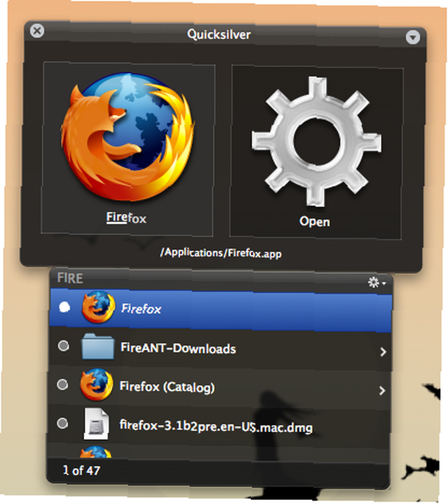The height and width of the screenshot is (504, 448).
Task: Click the bullet next to the Firefox row
Action: 65,307
